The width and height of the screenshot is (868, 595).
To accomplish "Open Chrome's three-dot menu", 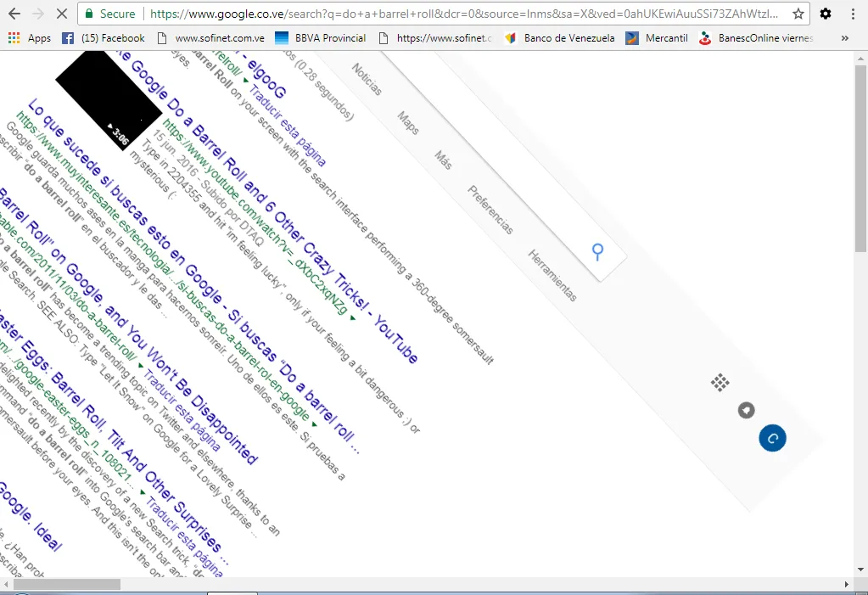I will coord(853,14).
